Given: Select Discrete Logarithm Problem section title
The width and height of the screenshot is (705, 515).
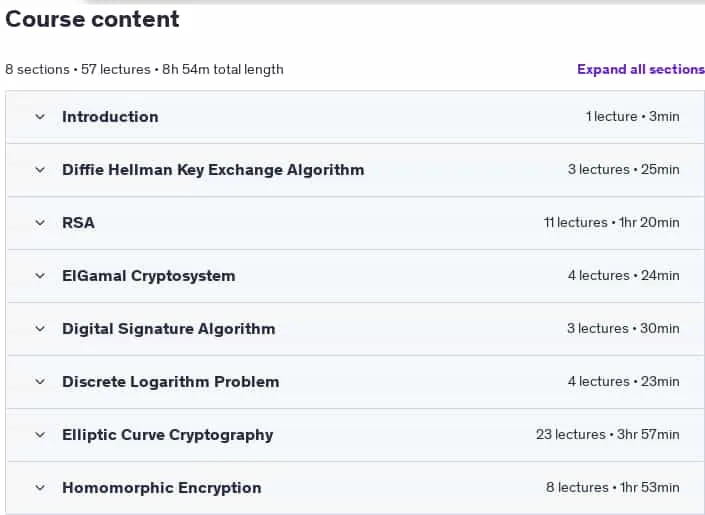Looking at the screenshot, I should pyautogui.click(x=171, y=382).
